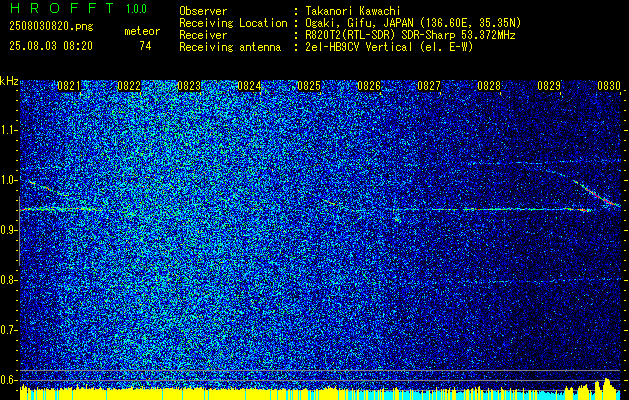This screenshot has height=400, width=629.
Task: Click time marker 0827
Action: click(429, 86)
